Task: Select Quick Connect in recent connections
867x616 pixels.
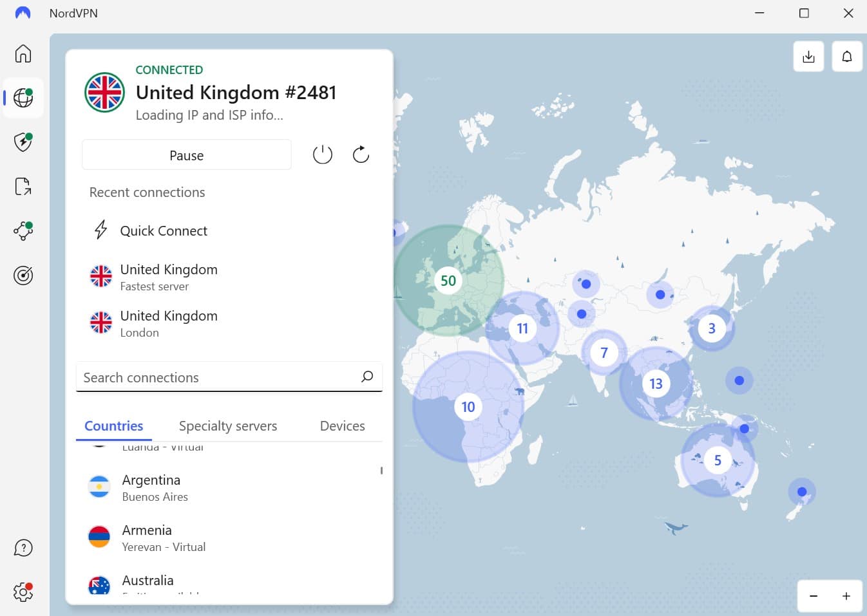Action: (229, 230)
